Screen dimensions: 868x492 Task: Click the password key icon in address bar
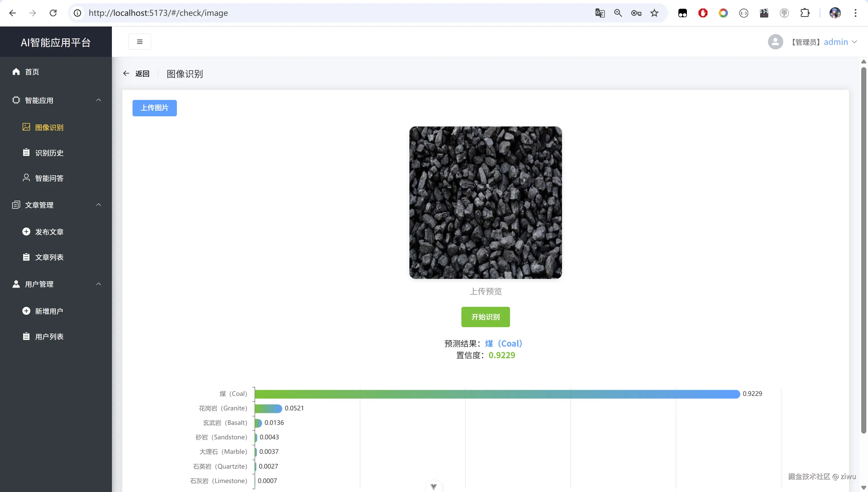click(x=636, y=13)
